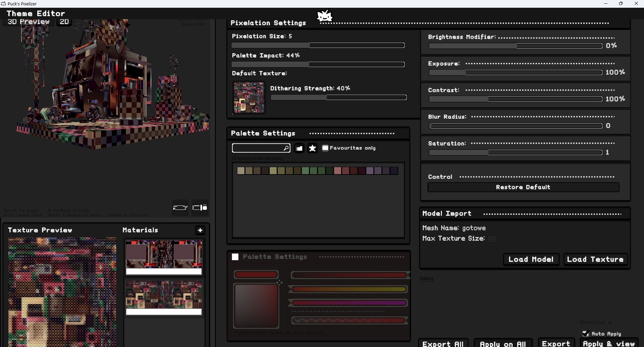The height and width of the screenshot is (347, 644).
Task: Enable the Favourites only checkbox
Action: (325, 148)
